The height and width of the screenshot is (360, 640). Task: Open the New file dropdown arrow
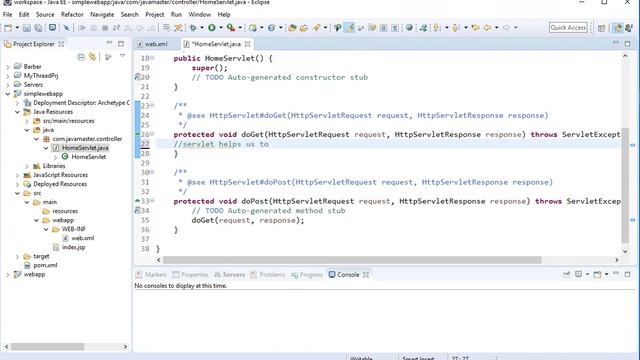[17, 28]
